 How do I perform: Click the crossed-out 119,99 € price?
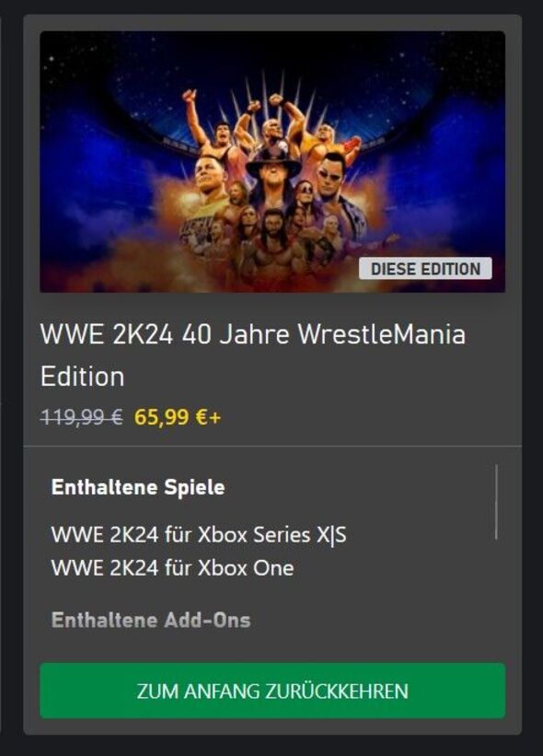81,417
